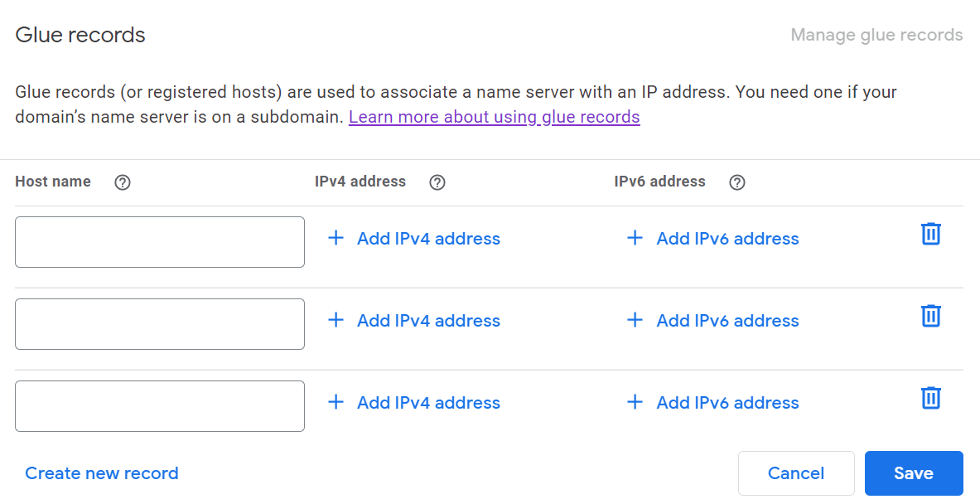
Task: Add IPv4 address in second row
Action: click(x=428, y=321)
